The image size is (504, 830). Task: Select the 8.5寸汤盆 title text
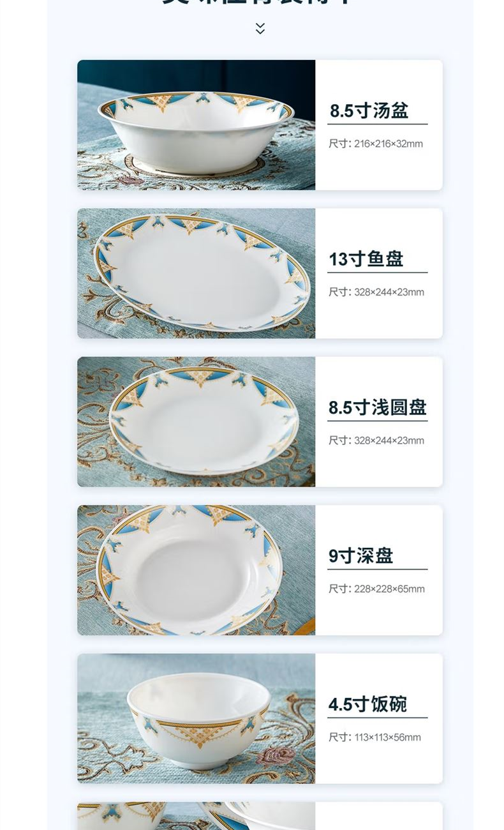click(369, 110)
